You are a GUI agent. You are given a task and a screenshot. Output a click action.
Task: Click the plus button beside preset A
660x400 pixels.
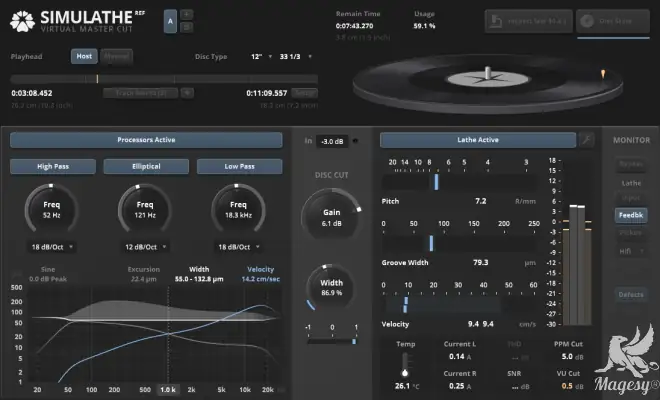click(186, 15)
